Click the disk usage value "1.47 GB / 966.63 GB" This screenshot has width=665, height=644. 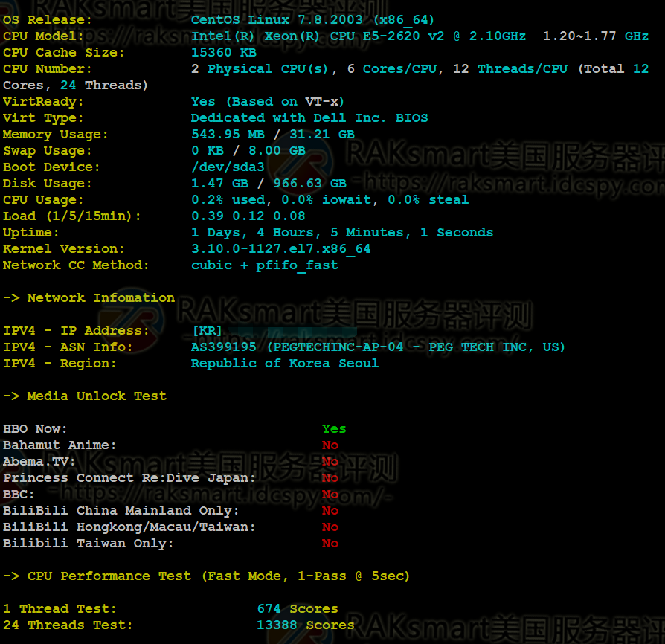coord(269,184)
